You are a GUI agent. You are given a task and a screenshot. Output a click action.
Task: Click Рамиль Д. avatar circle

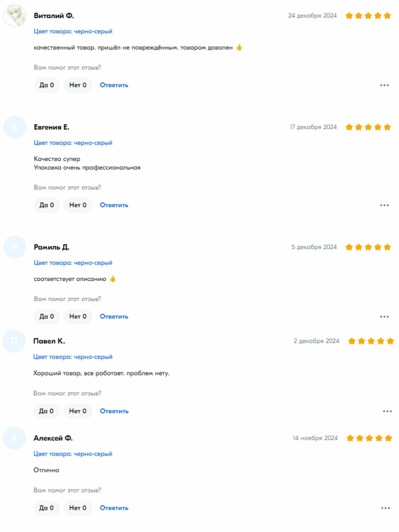pos(15,247)
